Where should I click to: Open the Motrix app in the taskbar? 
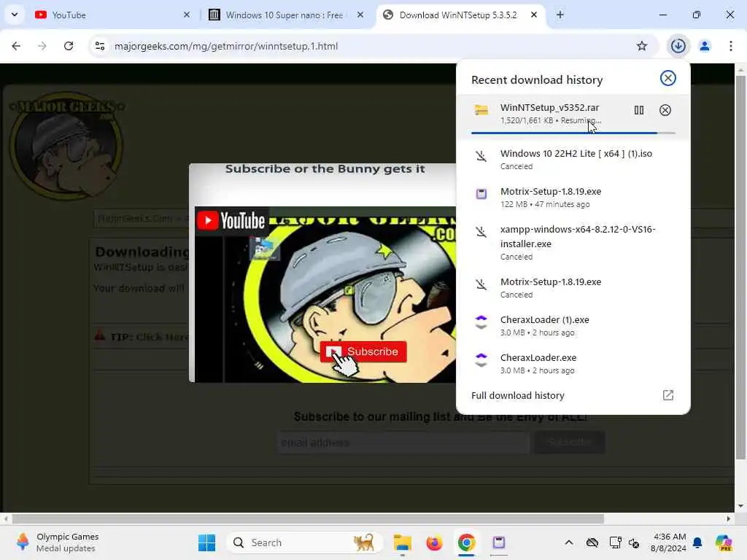click(498, 542)
